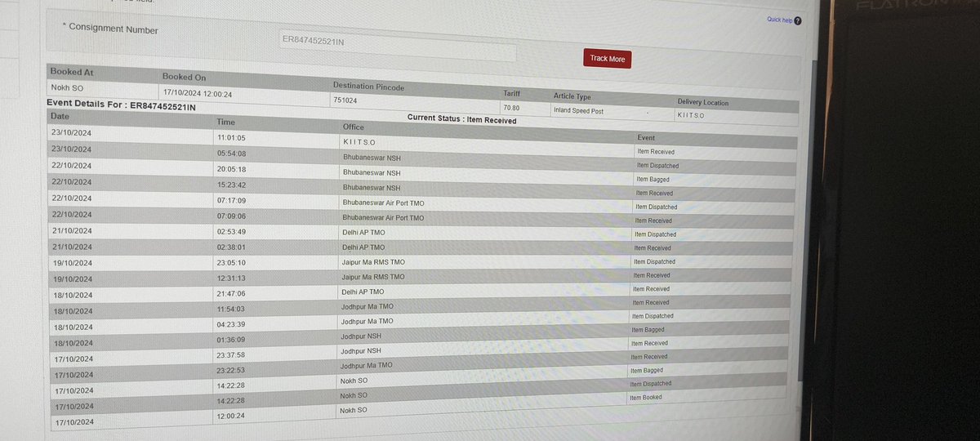Click the question mark help icon
Image resolution: width=980 pixels, height=441 pixels.
[x=798, y=22]
